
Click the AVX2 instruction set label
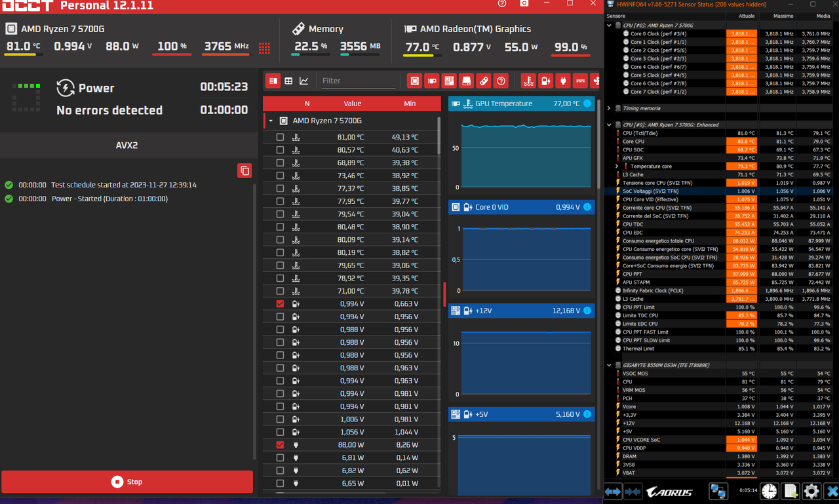127,145
